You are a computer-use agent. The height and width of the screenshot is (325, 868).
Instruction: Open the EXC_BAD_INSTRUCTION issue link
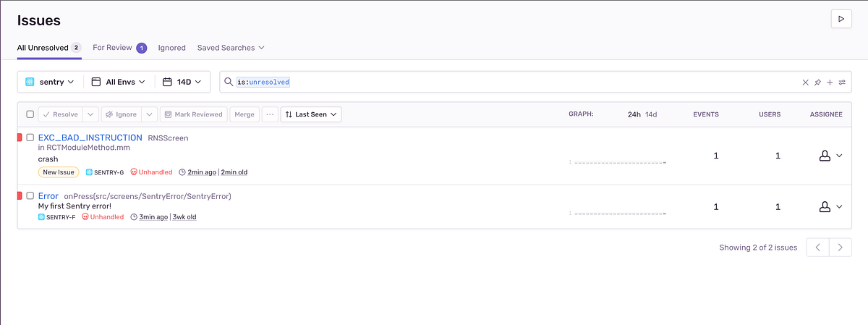[90, 138]
